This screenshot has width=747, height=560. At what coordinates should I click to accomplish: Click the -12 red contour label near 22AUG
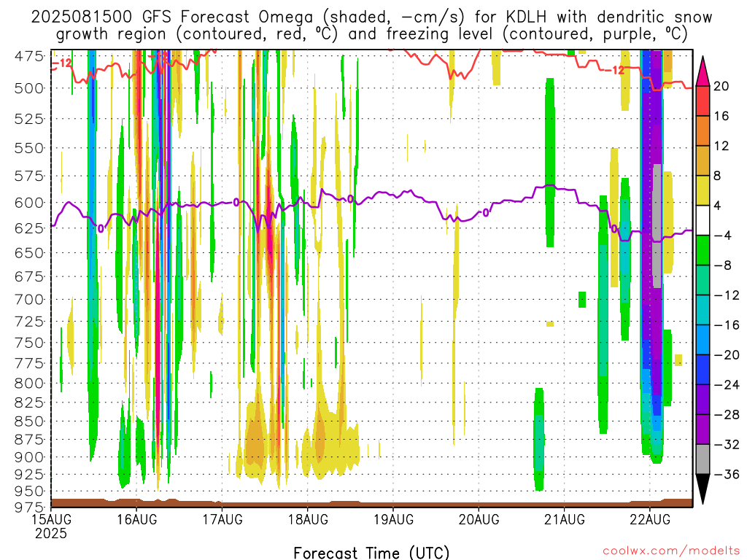[614, 71]
